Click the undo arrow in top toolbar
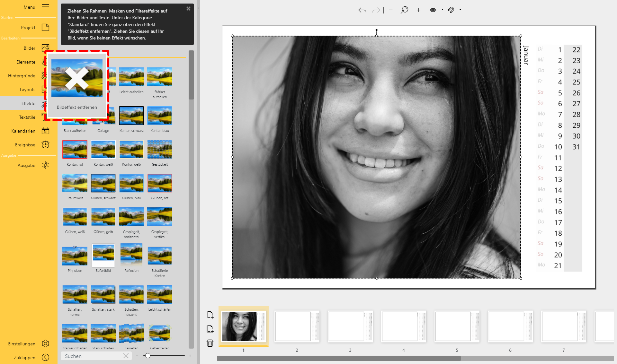 [x=362, y=10]
